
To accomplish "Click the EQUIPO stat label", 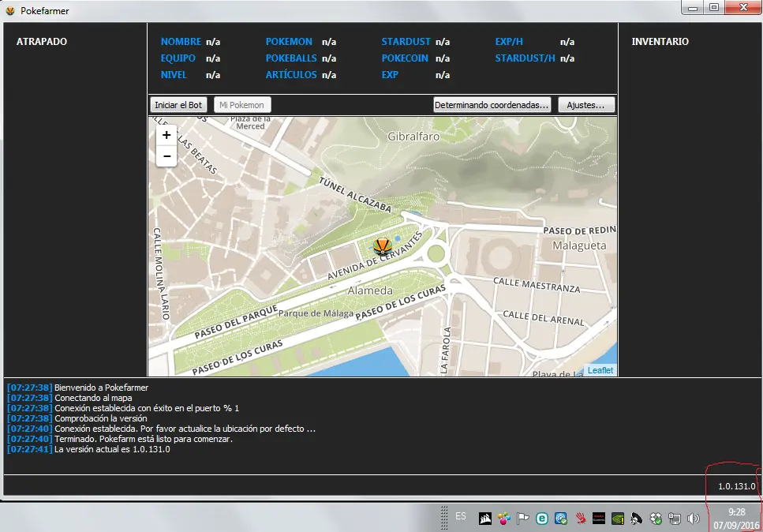I will pyautogui.click(x=178, y=58).
